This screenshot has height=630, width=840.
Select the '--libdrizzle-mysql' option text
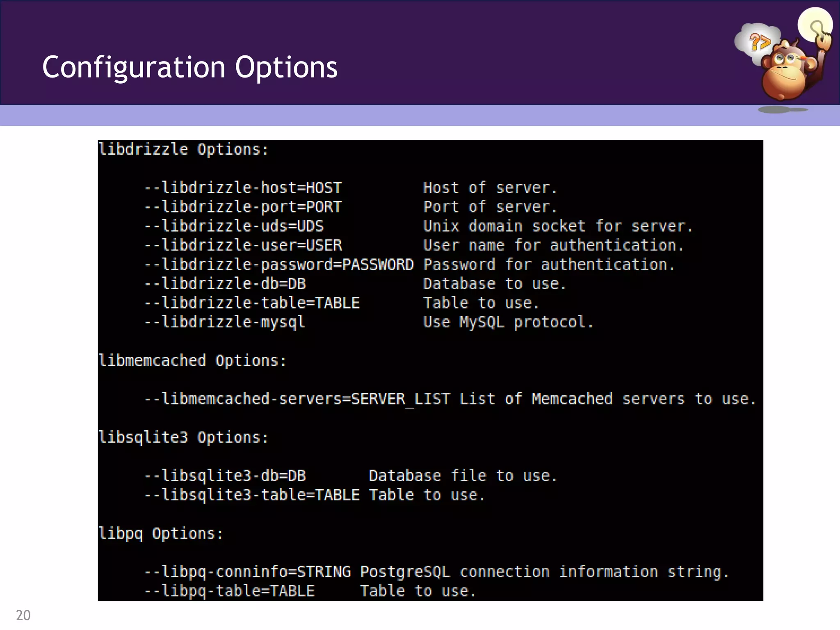tap(225, 322)
